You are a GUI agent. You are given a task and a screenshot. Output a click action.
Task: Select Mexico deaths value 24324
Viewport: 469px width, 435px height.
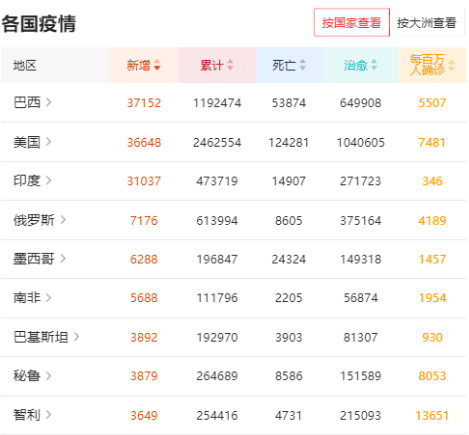tap(289, 259)
